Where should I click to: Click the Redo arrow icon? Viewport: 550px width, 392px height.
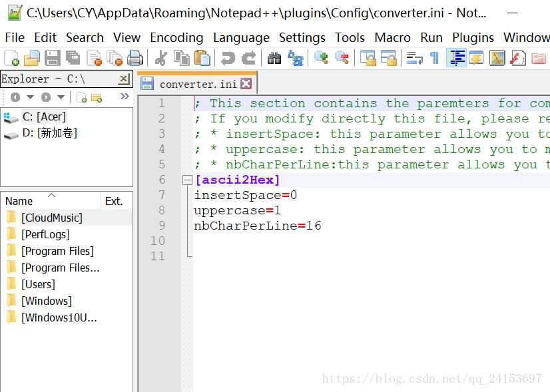[248, 58]
